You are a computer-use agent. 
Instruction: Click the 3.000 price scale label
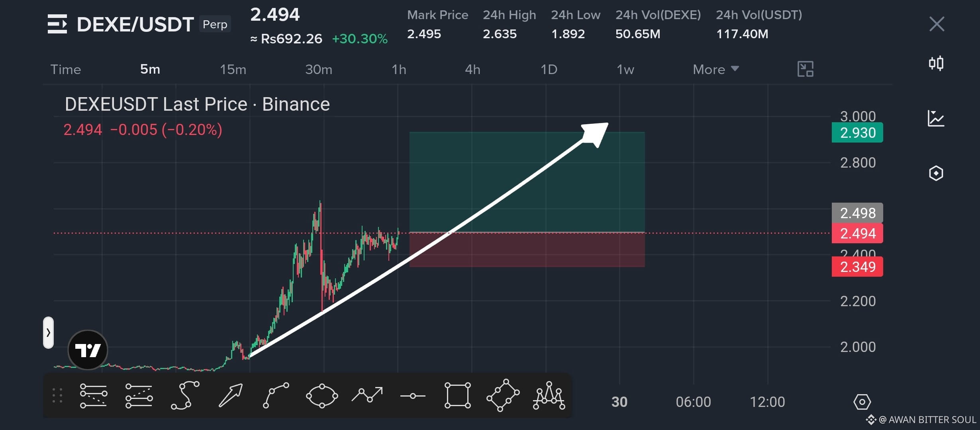pyautogui.click(x=858, y=116)
